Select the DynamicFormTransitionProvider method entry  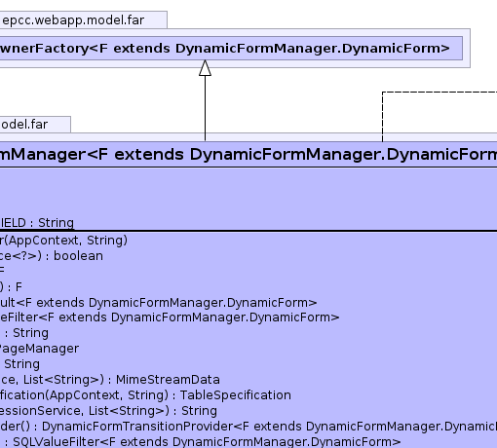point(248,427)
